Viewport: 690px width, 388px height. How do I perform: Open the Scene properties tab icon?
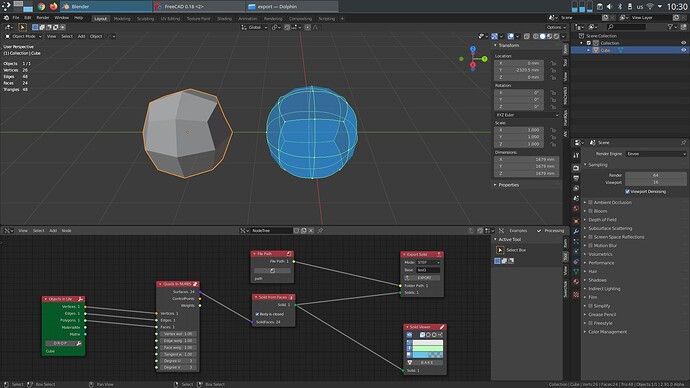pyautogui.click(x=576, y=198)
